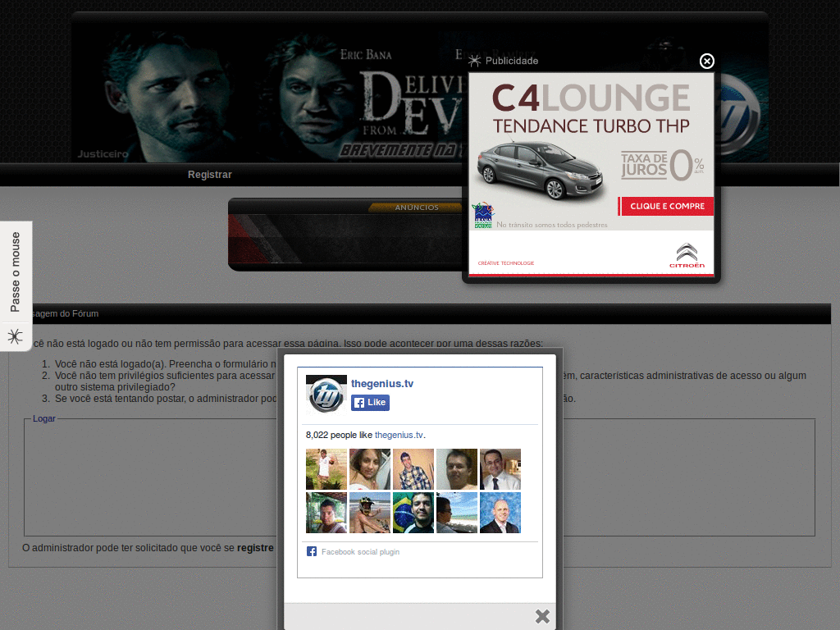Viewport: 840px width, 630px height.
Task: Click fan photo with the Brazilian flag
Action: tap(413, 513)
